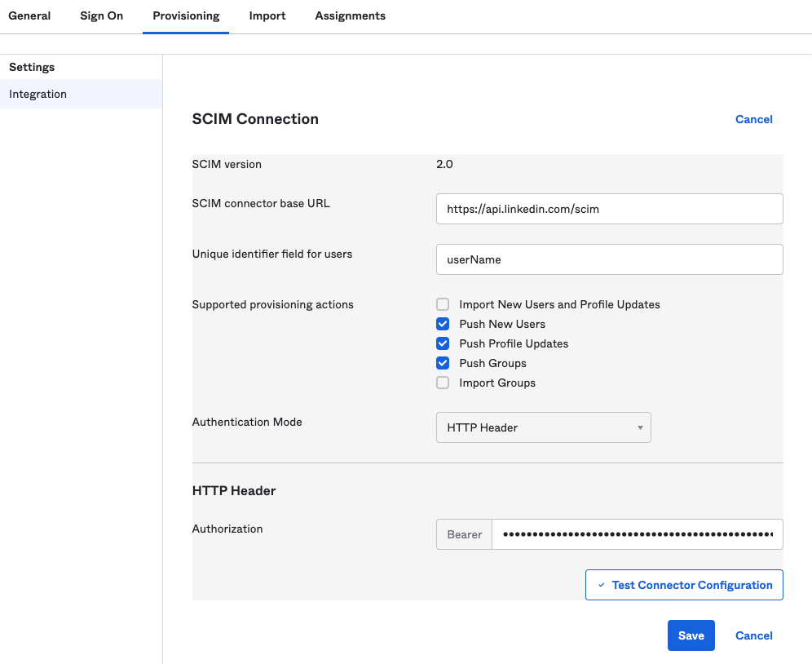The width and height of the screenshot is (812, 664).
Task: Uncheck Push Profile Updates
Action: click(x=442, y=343)
